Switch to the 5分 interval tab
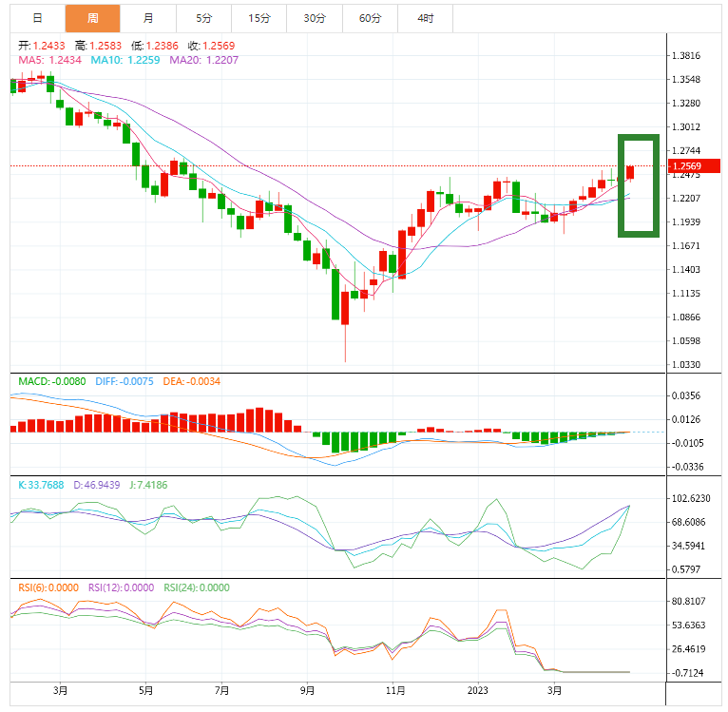Image resolution: width=728 pixels, height=712 pixels. pos(203,19)
